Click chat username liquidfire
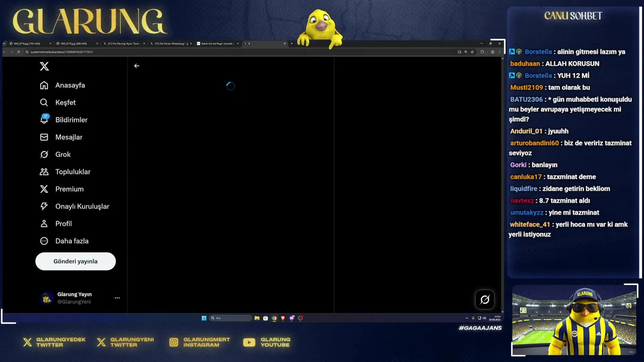 [x=524, y=189]
